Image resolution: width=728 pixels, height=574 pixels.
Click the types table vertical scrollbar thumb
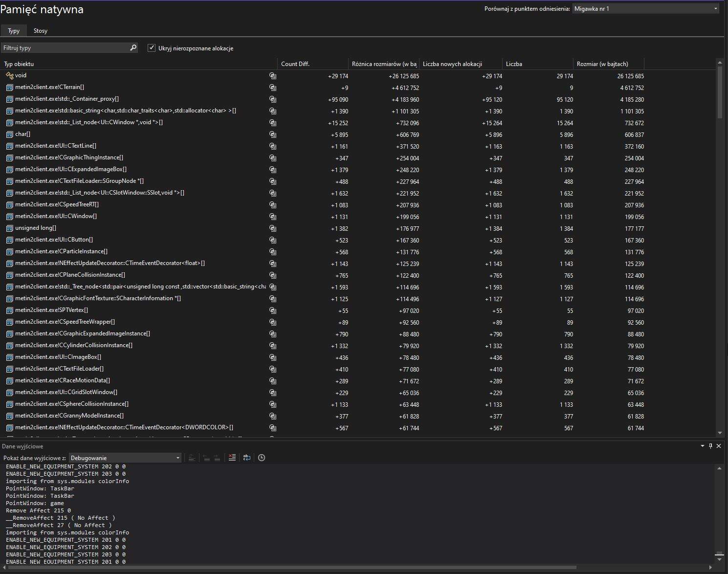pyautogui.click(x=720, y=92)
